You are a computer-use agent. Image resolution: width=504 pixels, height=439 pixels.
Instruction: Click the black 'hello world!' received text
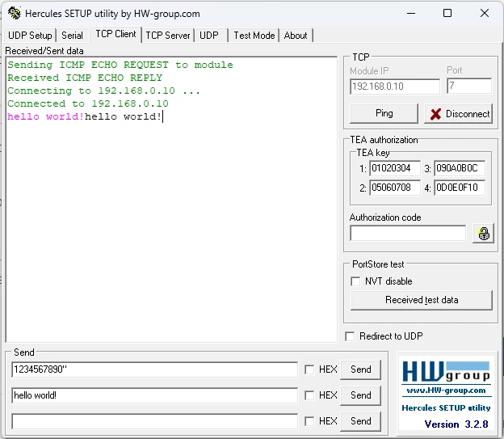coord(123,116)
